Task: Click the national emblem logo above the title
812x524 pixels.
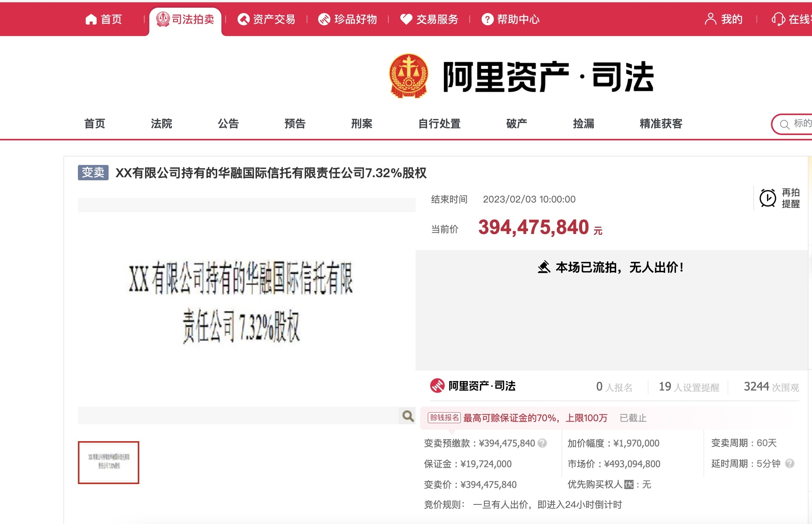Action: click(409, 76)
